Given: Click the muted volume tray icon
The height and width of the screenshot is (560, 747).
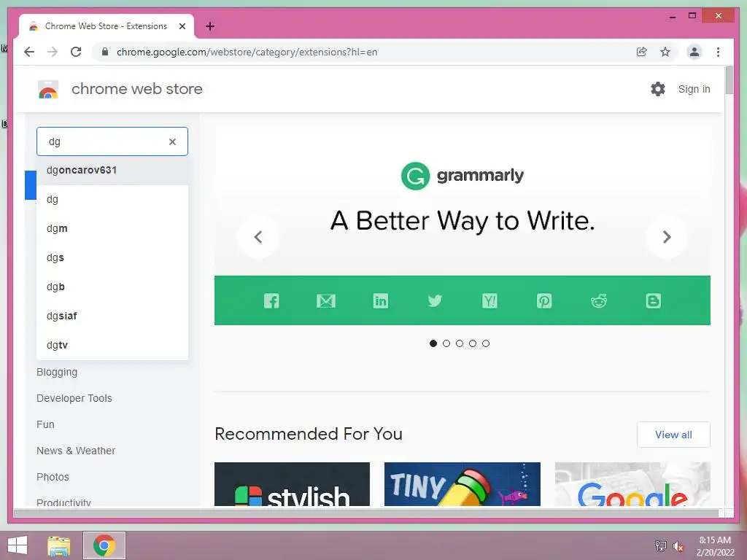Looking at the screenshot, I should coord(678,545).
